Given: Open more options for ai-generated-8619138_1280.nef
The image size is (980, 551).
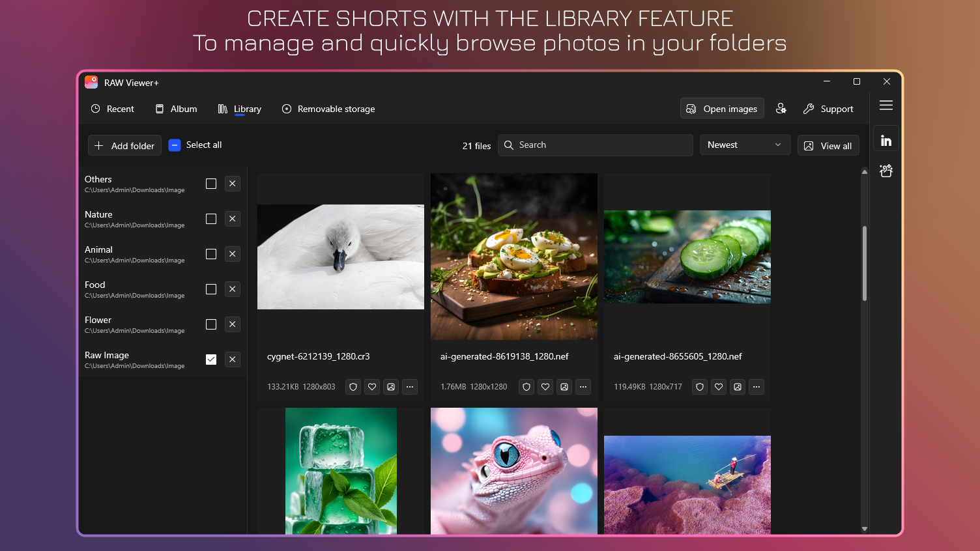Looking at the screenshot, I should point(583,387).
